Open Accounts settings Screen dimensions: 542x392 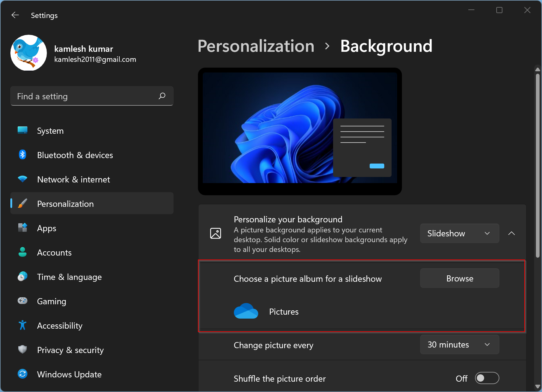pos(92,253)
